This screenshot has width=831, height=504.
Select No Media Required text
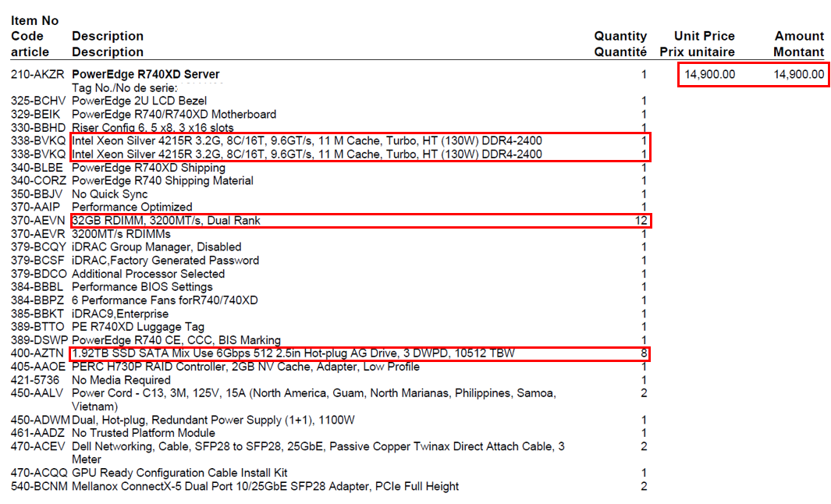click(121, 380)
